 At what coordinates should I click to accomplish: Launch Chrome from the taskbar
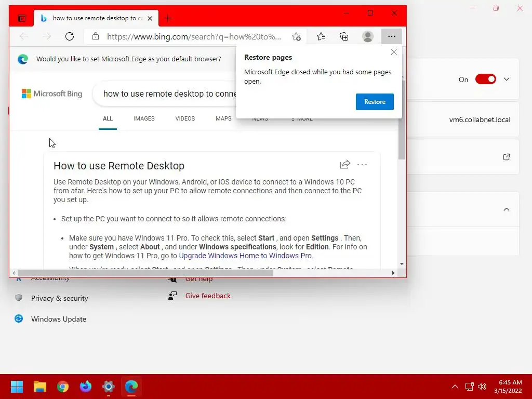click(63, 387)
